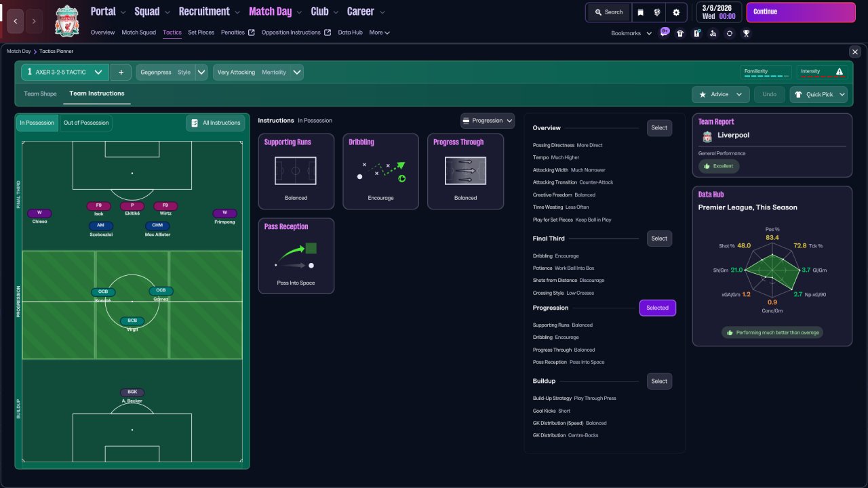
Task: Add a new tactic with plus button
Action: click(121, 73)
